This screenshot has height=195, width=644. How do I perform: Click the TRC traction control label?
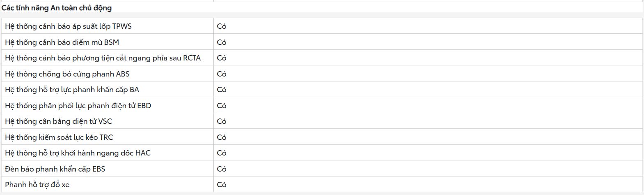[59, 137]
